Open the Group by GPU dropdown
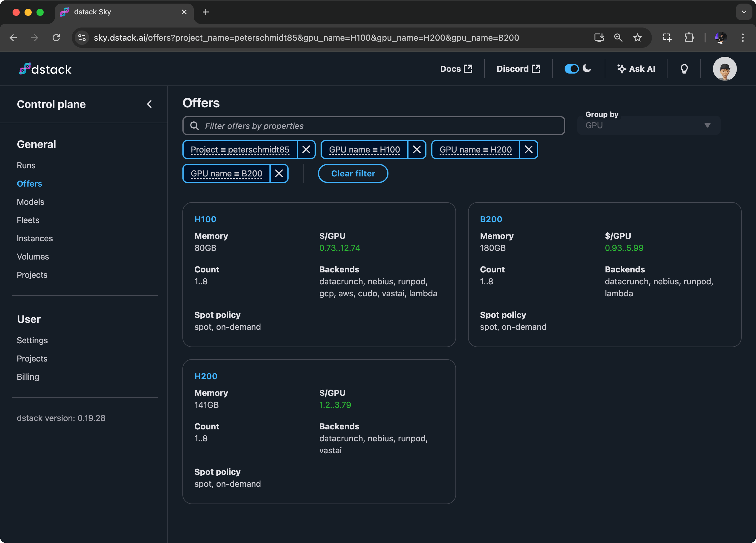The height and width of the screenshot is (543, 756). [648, 126]
